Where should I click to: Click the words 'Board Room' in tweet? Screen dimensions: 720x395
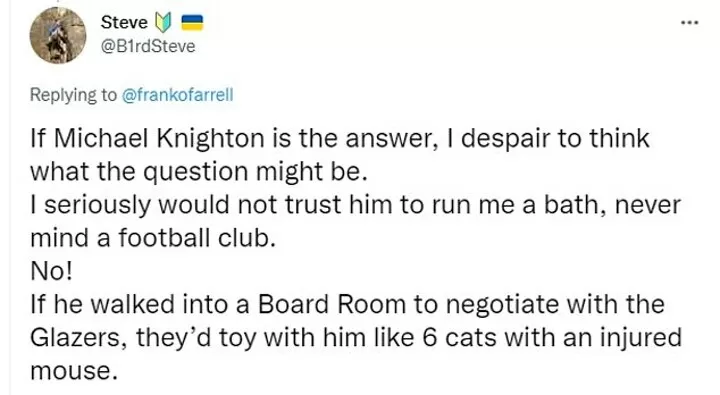point(332,305)
